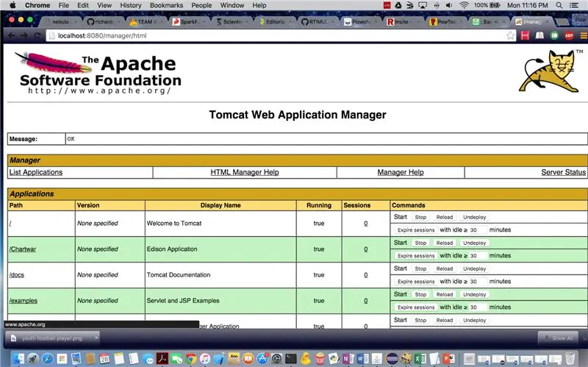Open the Server Status link

[x=563, y=172]
